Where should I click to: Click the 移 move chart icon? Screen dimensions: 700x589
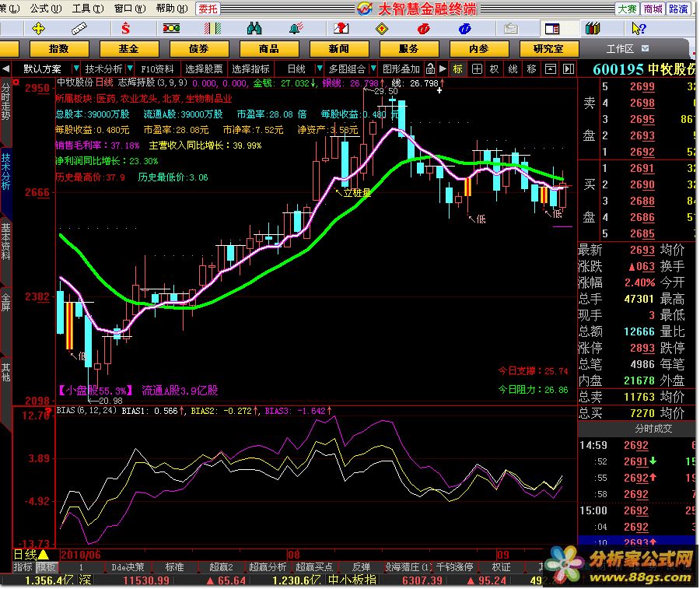tap(531, 69)
